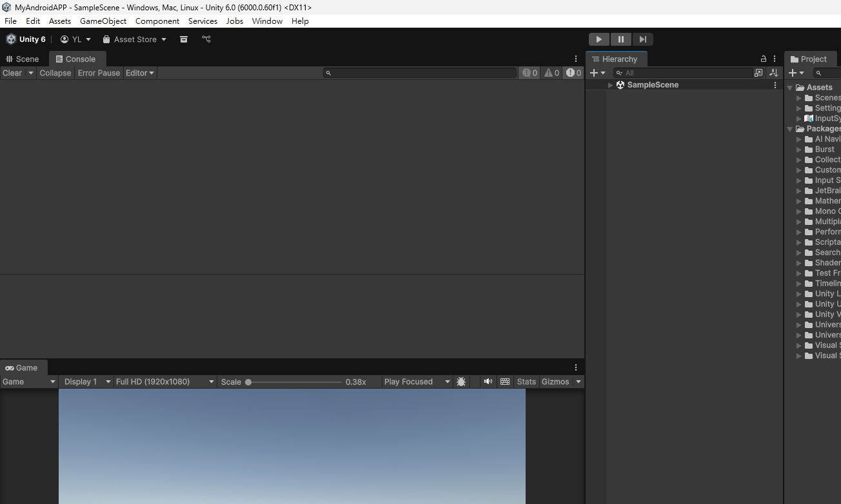Click the Step frame button
The width and height of the screenshot is (841, 504).
642,39
